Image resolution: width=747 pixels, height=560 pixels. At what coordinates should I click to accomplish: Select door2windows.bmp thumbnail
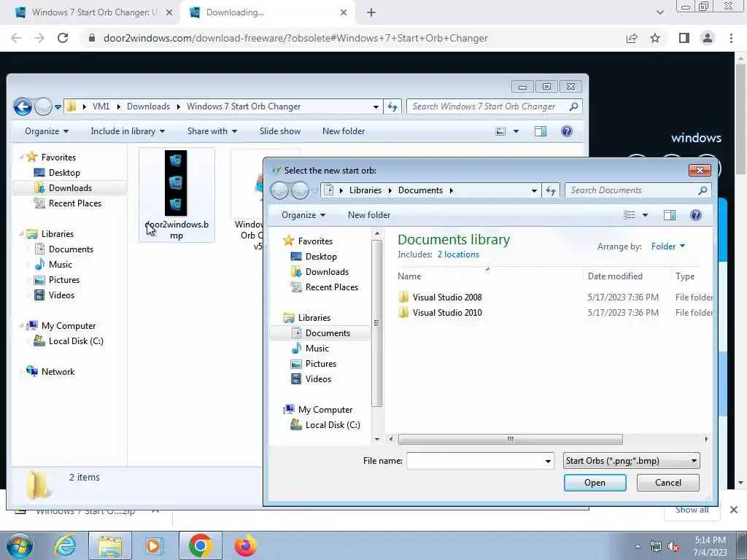tap(177, 183)
